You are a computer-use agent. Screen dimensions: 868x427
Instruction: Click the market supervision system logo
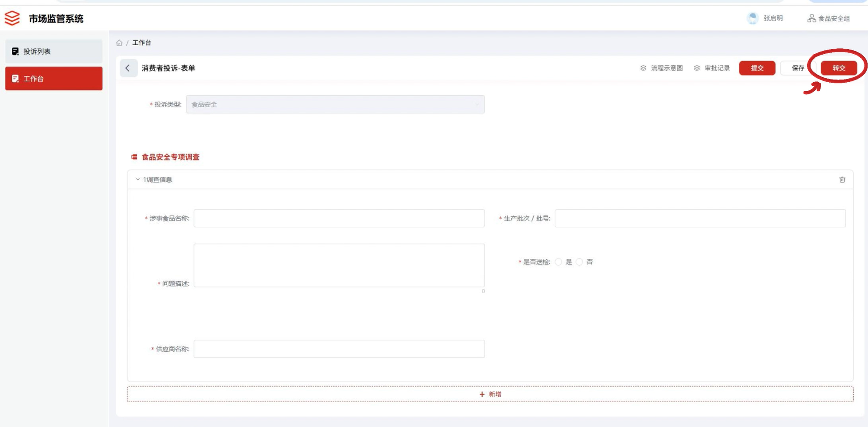[x=12, y=19]
